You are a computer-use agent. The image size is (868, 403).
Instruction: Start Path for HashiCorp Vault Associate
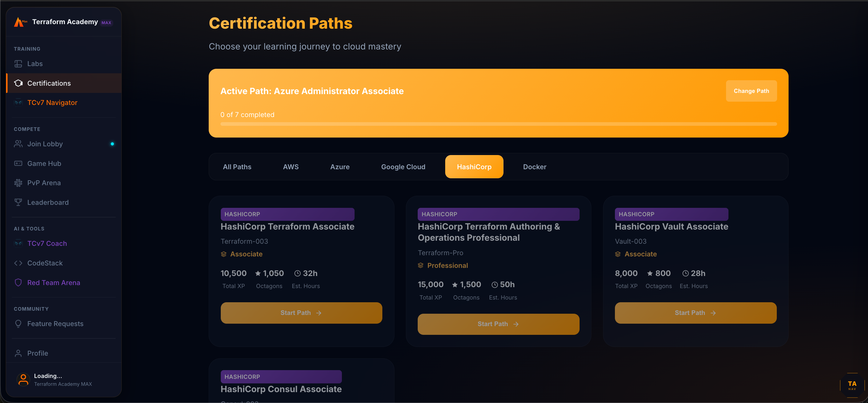tap(696, 313)
